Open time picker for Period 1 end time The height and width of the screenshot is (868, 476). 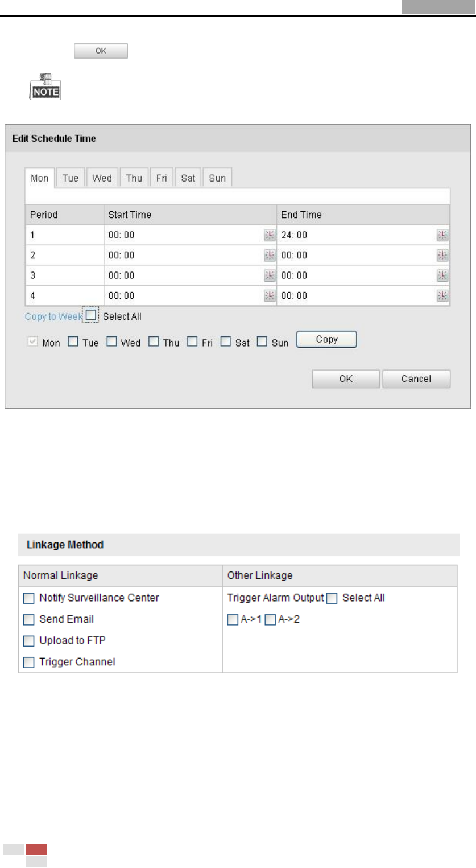442,235
